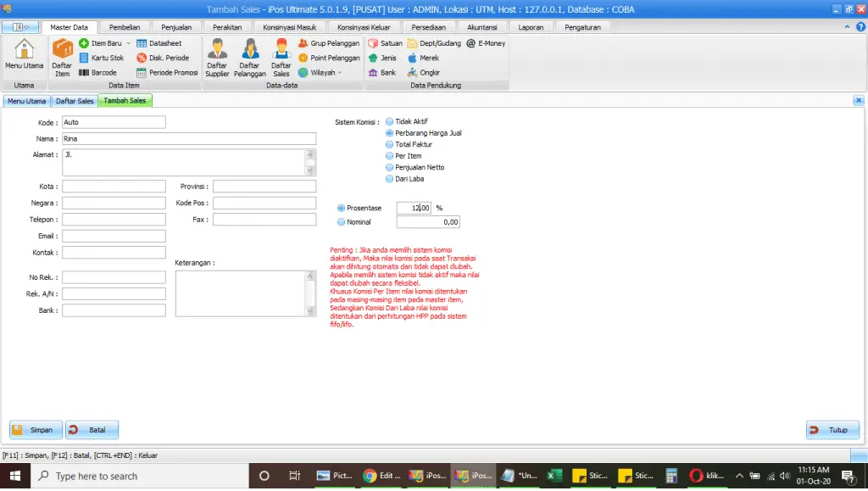Open Barcode tool
The width and height of the screenshot is (868, 491).
click(97, 73)
